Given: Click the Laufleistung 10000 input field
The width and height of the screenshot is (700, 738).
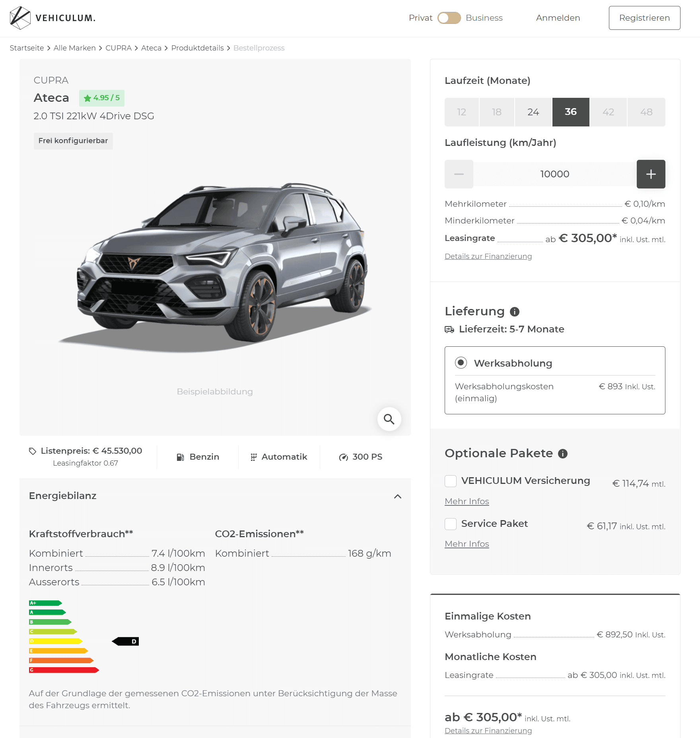Looking at the screenshot, I should (555, 174).
